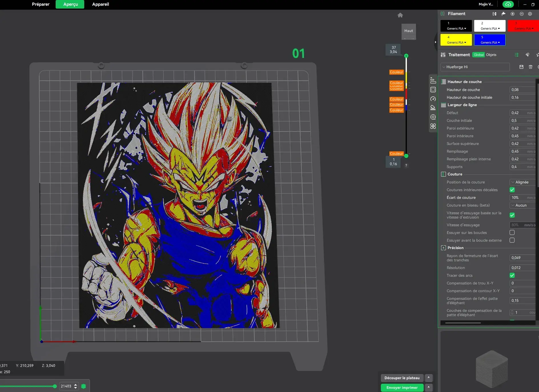Click the green hexagon icon beside 21403

pos(84,386)
